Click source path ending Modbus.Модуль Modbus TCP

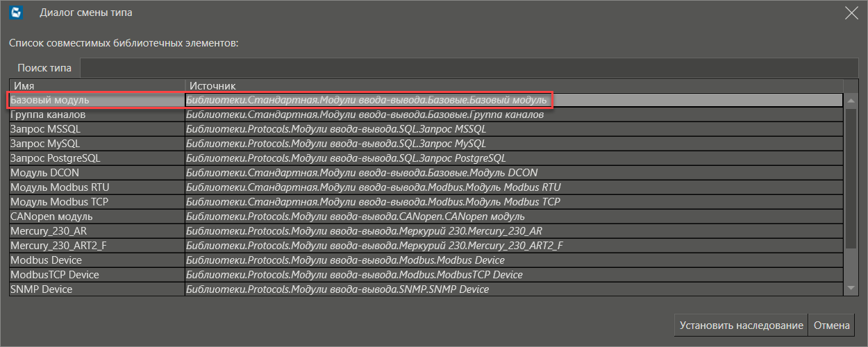(x=374, y=202)
